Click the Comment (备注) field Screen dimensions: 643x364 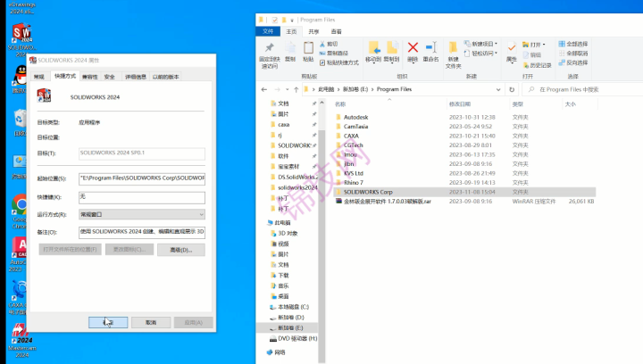(x=142, y=232)
